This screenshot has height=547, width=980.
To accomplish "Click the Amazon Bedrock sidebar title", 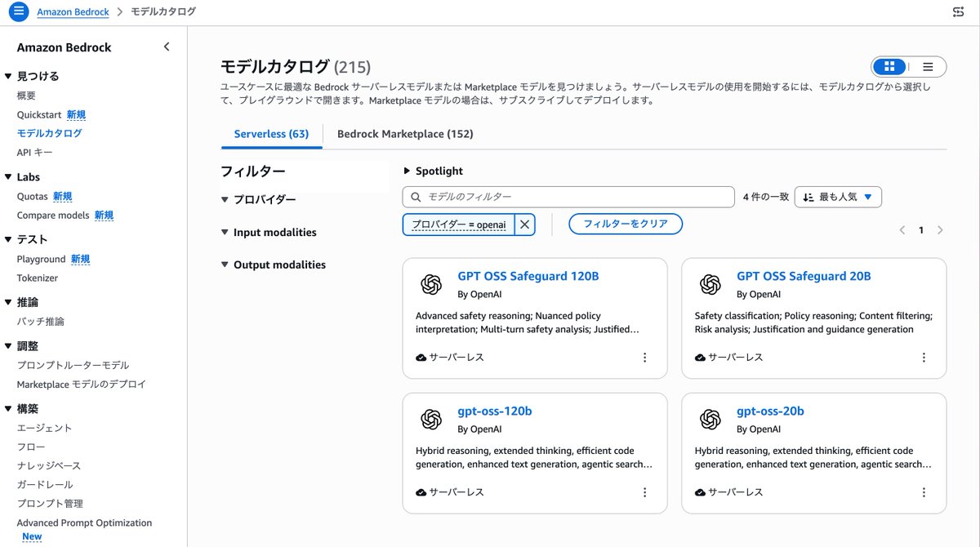I will [65, 47].
